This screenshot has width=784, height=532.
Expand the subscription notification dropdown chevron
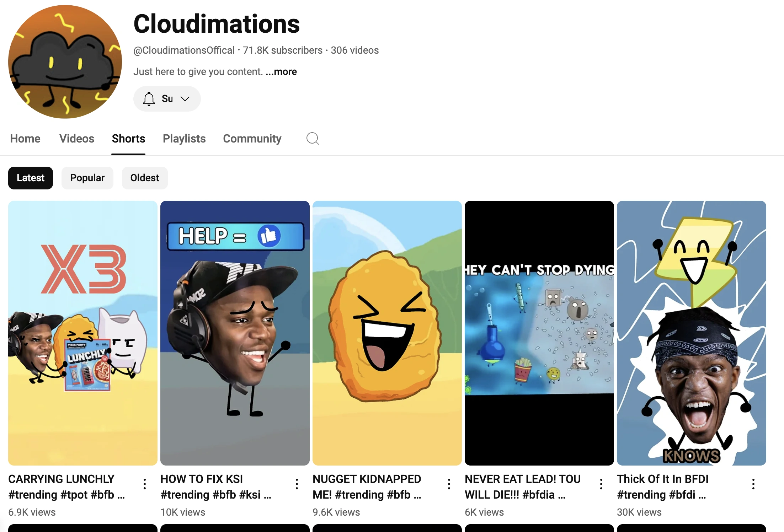pyautogui.click(x=185, y=99)
